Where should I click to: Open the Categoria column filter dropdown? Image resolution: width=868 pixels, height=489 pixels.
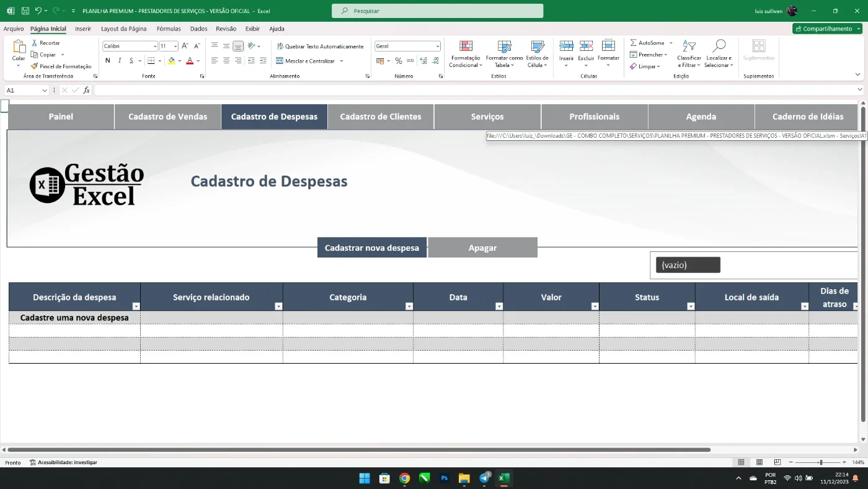409,307
